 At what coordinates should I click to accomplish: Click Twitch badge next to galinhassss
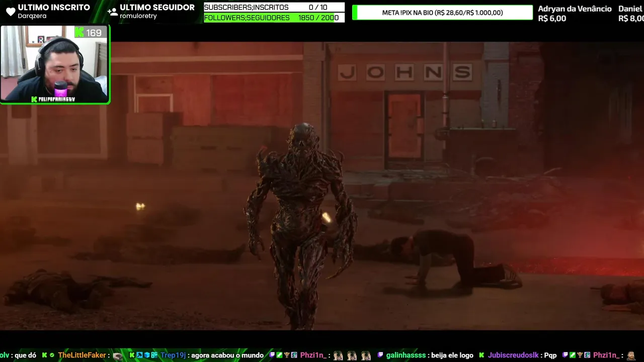380,355
